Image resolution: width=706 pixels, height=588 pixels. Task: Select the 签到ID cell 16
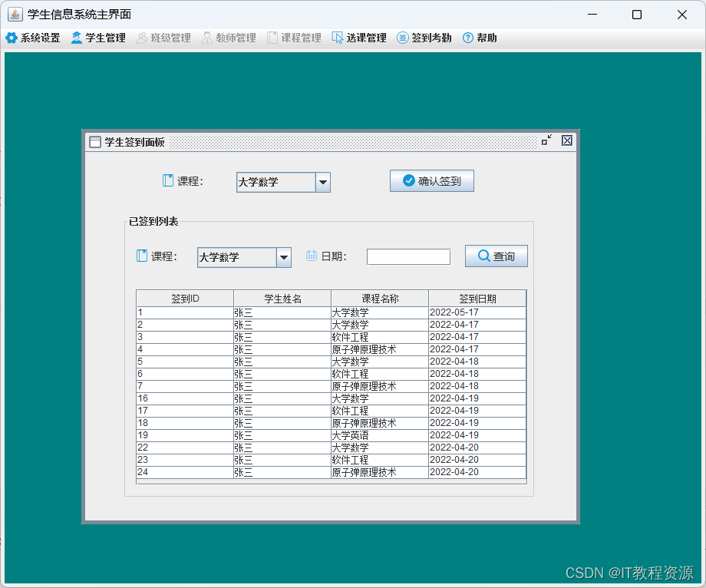pyautogui.click(x=185, y=398)
